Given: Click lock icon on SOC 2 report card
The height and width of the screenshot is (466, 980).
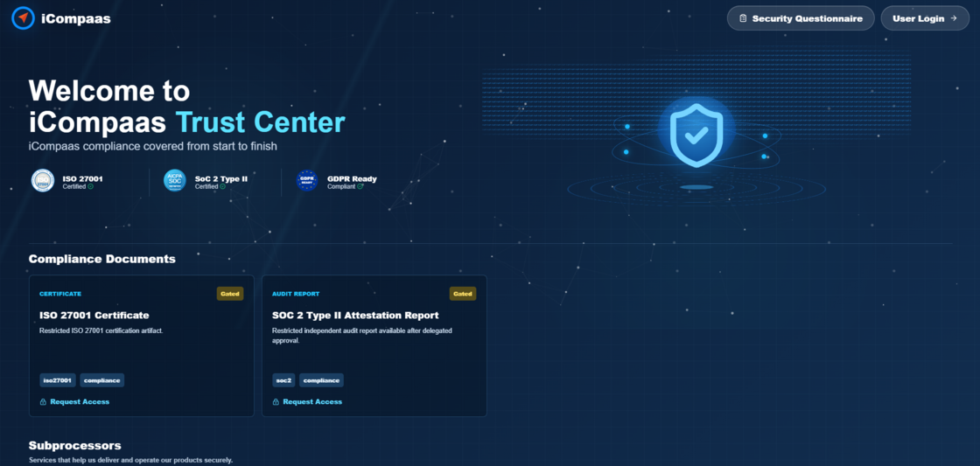Looking at the screenshot, I should (276, 401).
